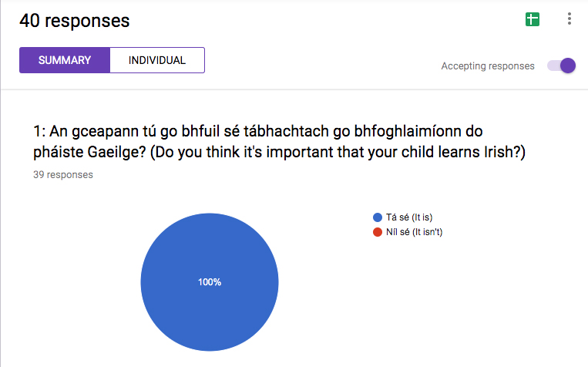Screen dimensions: 588x367
Task: Click the blue legend dot for Tá sé
Action: click(x=378, y=217)
